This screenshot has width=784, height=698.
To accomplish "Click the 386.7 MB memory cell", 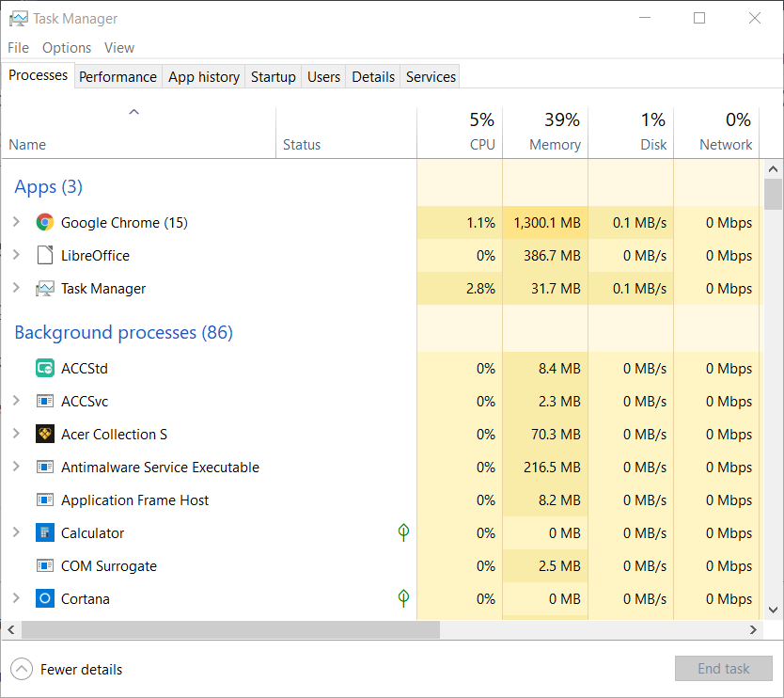I will 545,255.
